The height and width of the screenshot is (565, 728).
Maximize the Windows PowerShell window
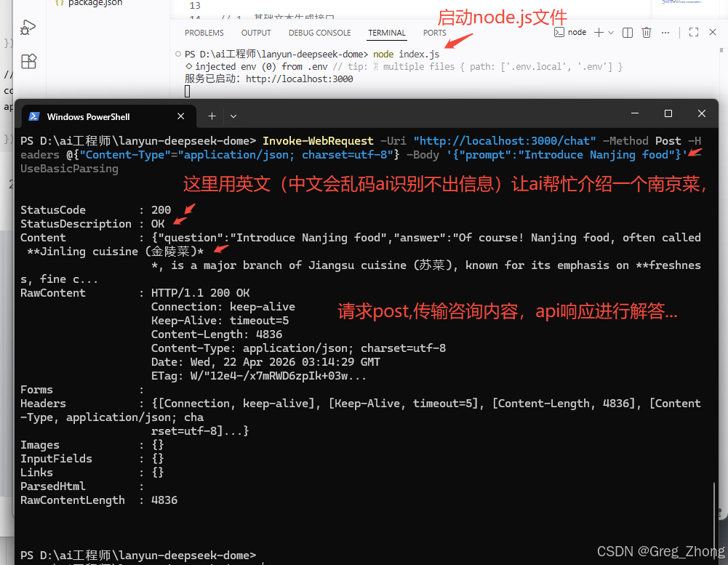pos(668,113)
